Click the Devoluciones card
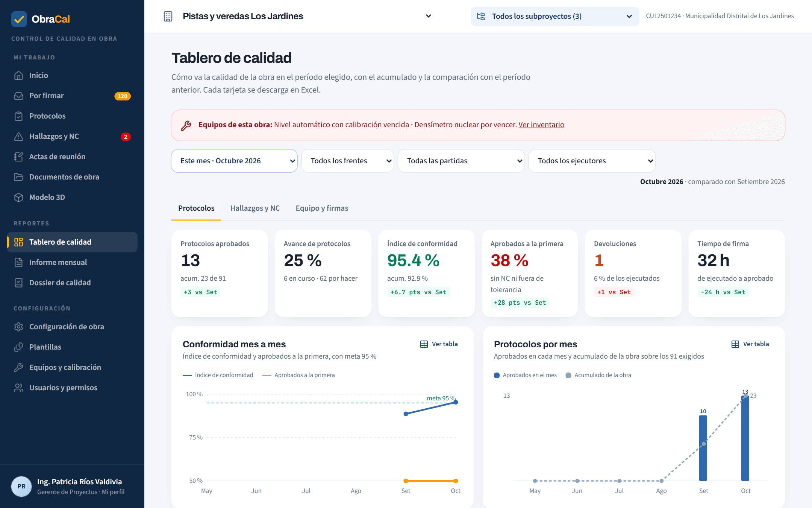This screenshot has height=508, width=812. (x=633, y=274)
